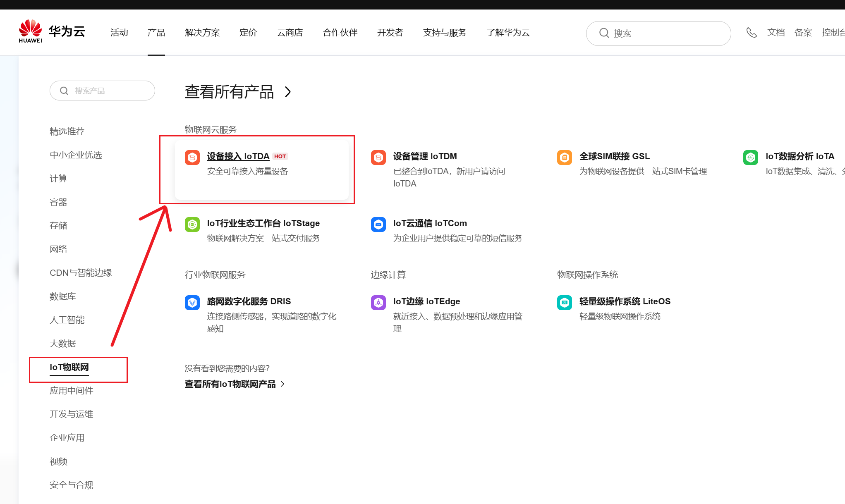Screen dimensions: 845x504
Task: Click the GSL global SIM icon
Action: pyautogui.click(x=564, y=157)
